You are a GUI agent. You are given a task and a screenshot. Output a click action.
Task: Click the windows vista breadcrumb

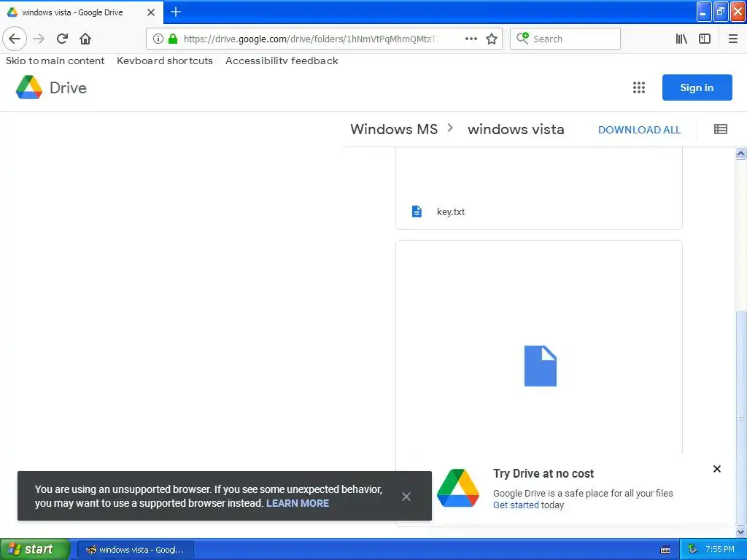tap(516, 129)
